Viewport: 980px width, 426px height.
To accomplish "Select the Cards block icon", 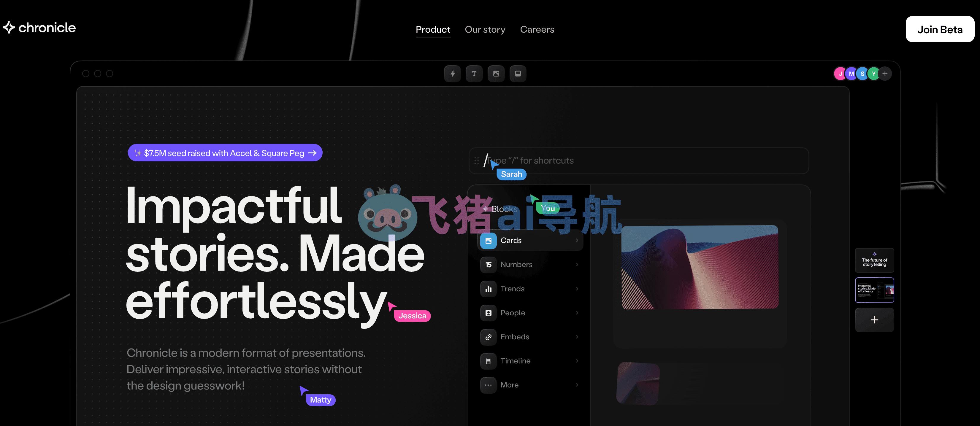I will (488, 240).
